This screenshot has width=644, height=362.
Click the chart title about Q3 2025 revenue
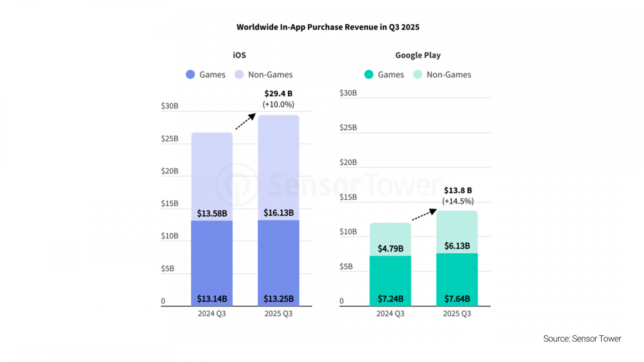coord(328,27)
